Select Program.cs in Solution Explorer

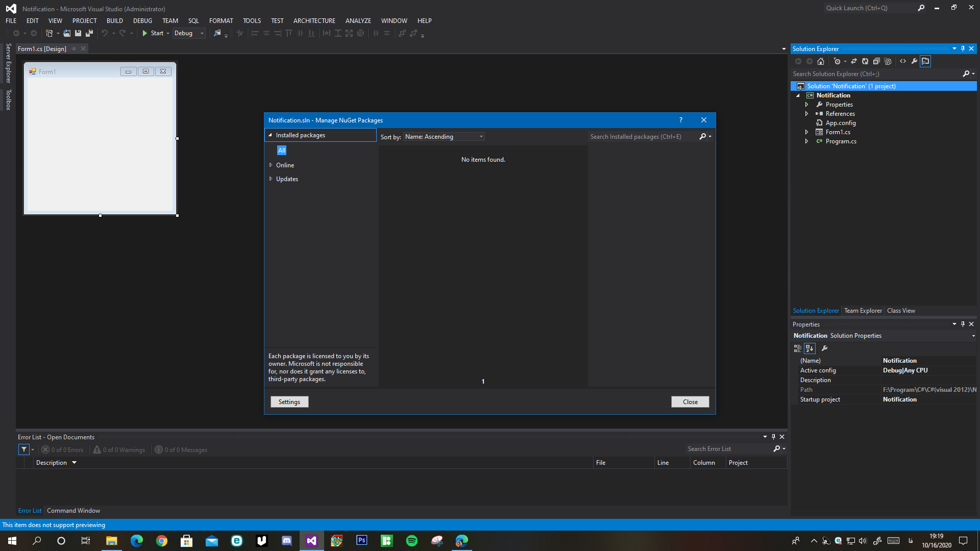[x=841, y=141]
